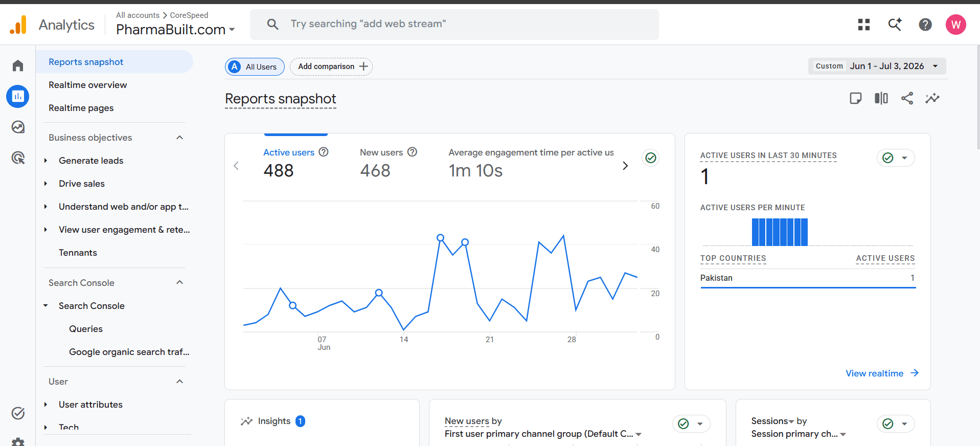Click the green check status icon on overview card

651,158
